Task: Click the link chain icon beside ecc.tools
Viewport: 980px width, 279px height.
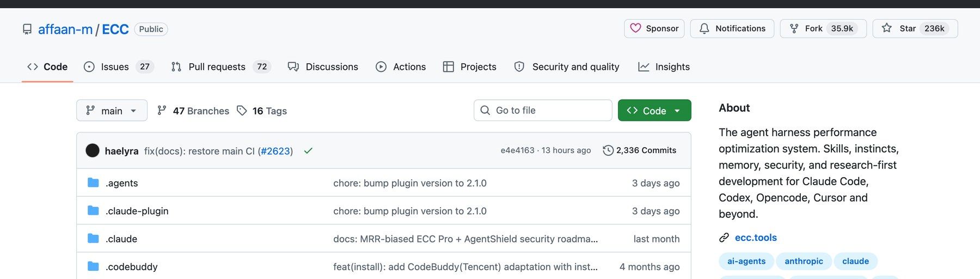Action: (724, 238)
